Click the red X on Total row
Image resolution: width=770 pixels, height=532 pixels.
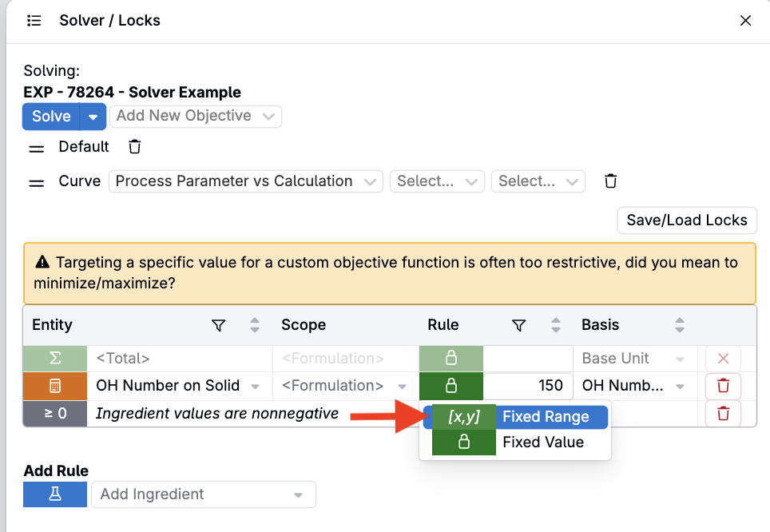(x=723, y=359)
